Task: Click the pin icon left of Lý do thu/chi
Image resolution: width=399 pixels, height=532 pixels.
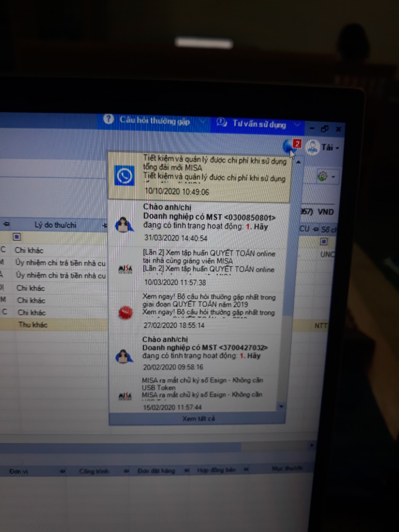Action: pyautogui.click(x=6, y=224)
